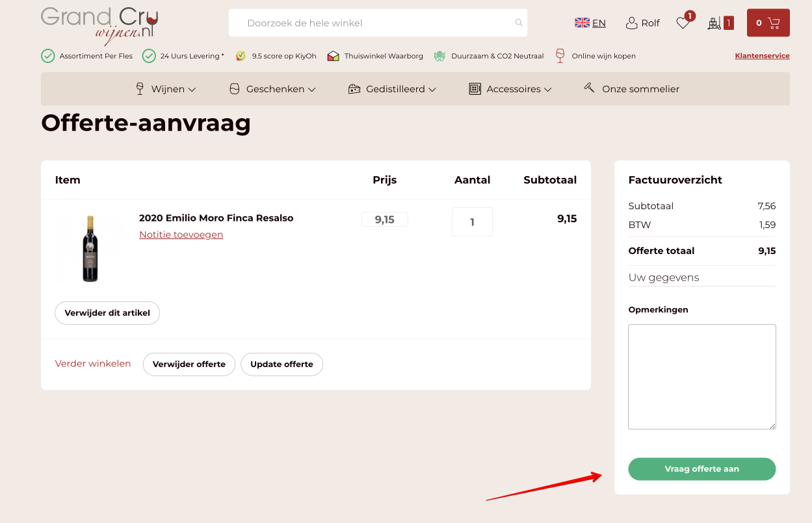This screenshot has height=523, width=812.
Task: Expand the Wijnen dropdown menu
Action: pos(165,89)
